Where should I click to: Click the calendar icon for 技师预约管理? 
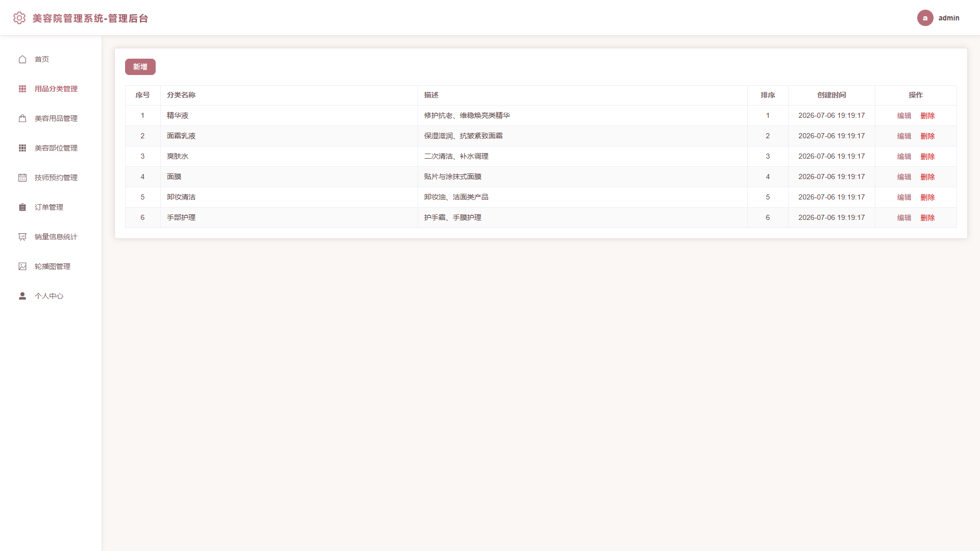[22, 178]
